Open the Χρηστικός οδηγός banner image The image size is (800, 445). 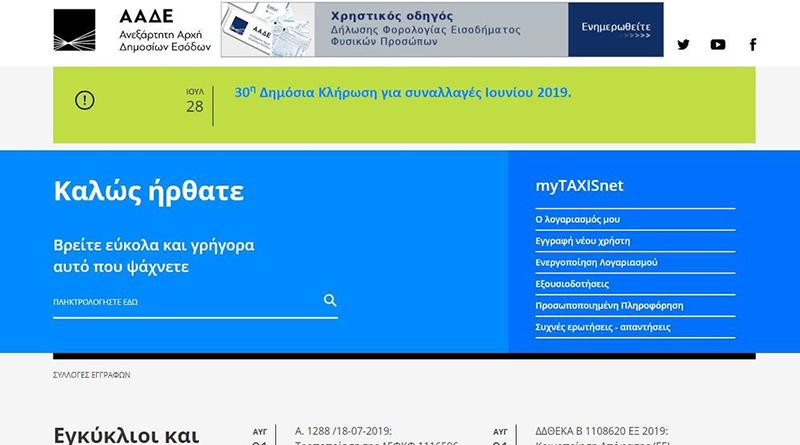pos(394,30)
